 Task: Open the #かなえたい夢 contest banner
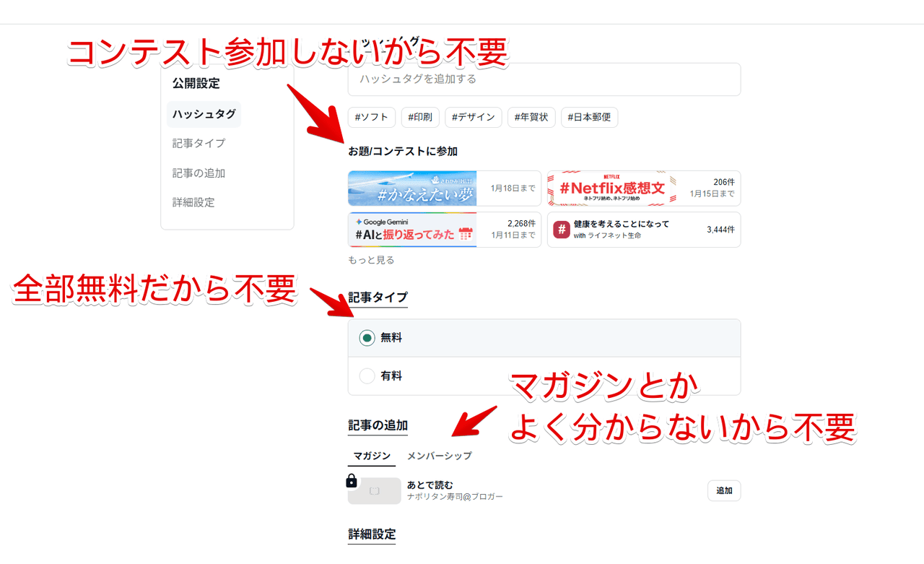[412, 188]
